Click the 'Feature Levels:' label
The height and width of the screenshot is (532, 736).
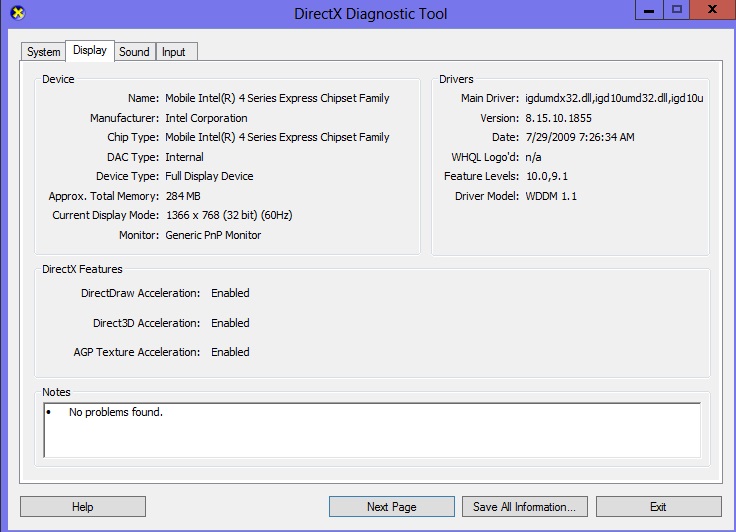coord(481,176)
